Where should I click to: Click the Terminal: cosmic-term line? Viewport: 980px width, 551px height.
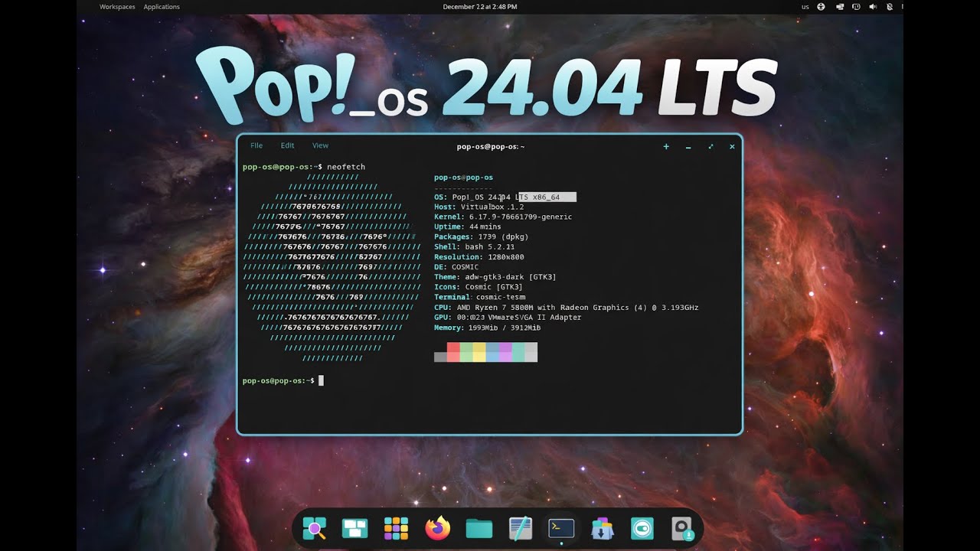point(480,297)
